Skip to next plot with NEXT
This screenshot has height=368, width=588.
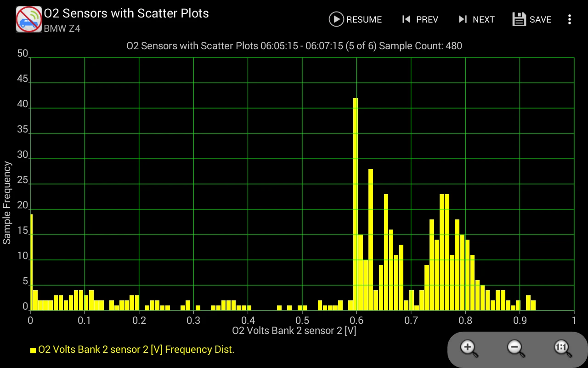476,19
